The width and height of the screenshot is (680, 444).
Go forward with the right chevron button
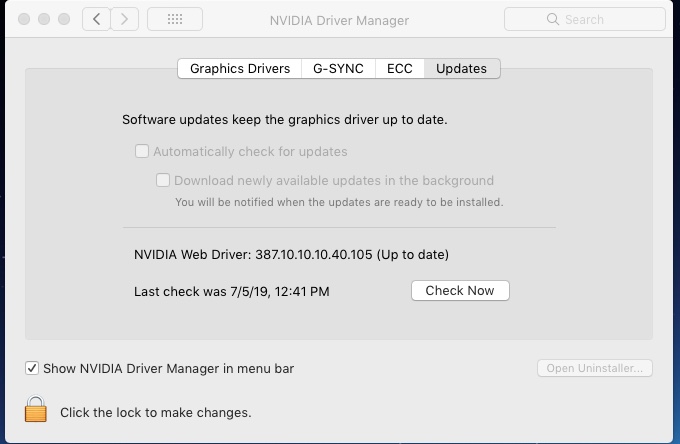[124, 20]
